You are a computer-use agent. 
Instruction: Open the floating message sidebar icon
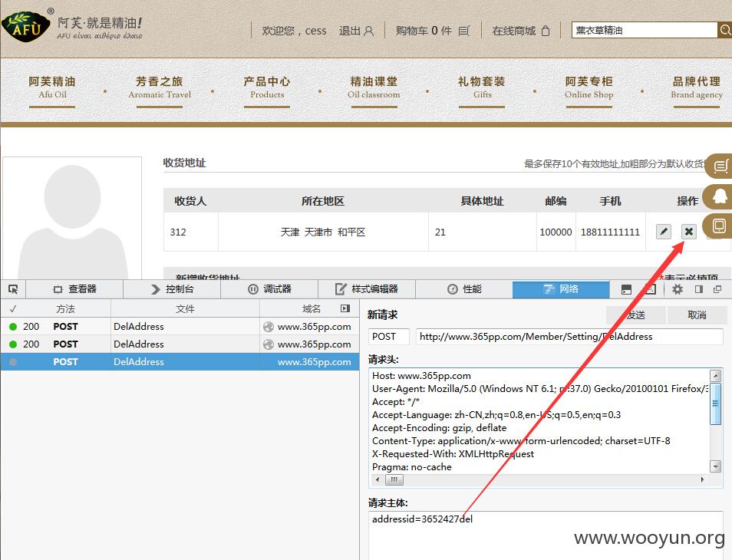[720, 166]
